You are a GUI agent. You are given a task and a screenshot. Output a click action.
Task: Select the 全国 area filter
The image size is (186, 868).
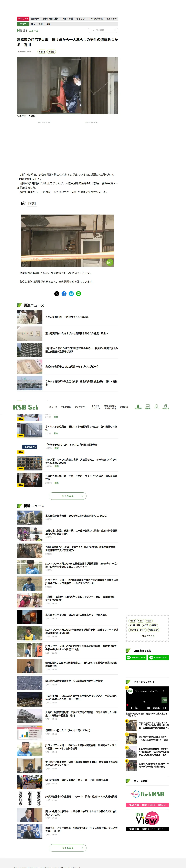coord(48,24)
